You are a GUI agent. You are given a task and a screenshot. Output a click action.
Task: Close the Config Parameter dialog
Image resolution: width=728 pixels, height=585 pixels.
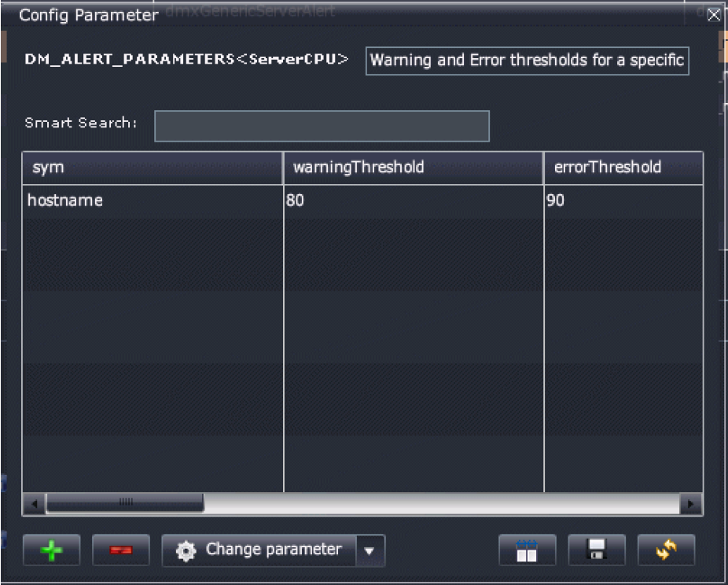point(714,15)
